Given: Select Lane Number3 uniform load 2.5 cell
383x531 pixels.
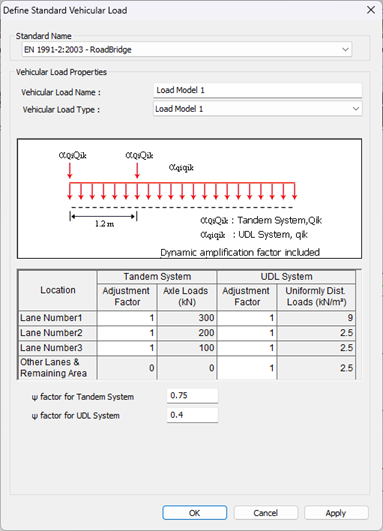Looking at the screenshot, I should 316,347.
